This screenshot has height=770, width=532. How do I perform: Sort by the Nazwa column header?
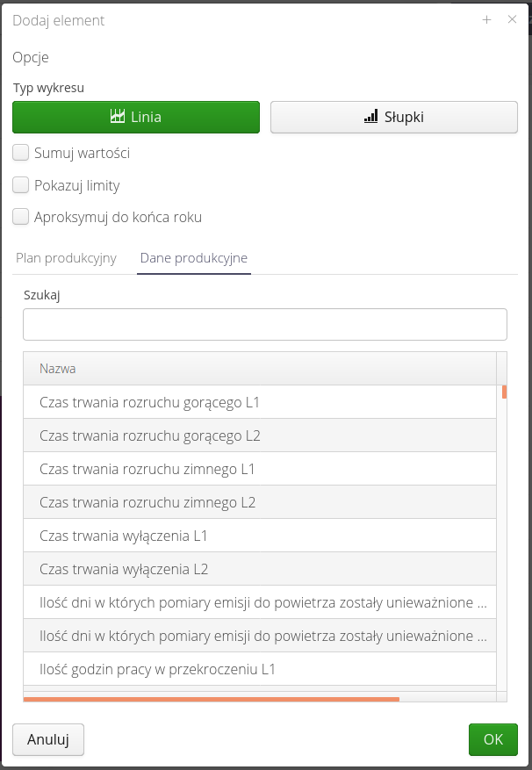click(58, 369)
